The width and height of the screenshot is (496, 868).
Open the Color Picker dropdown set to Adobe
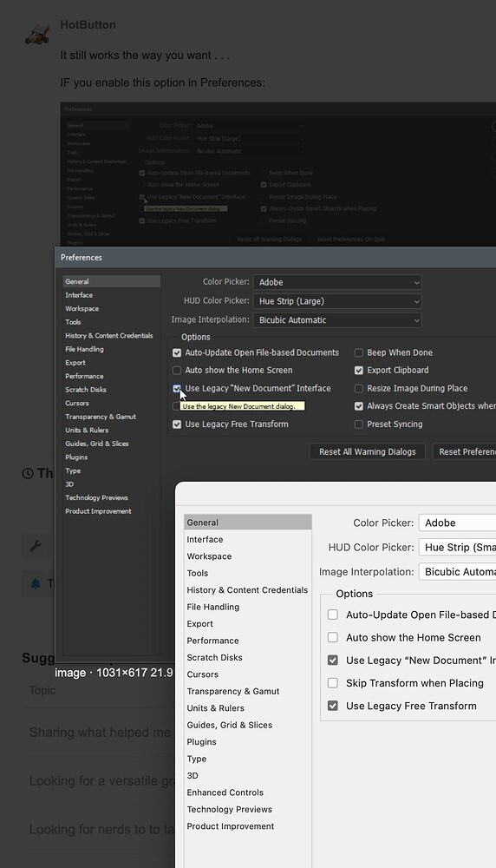[x=337, y=282]
